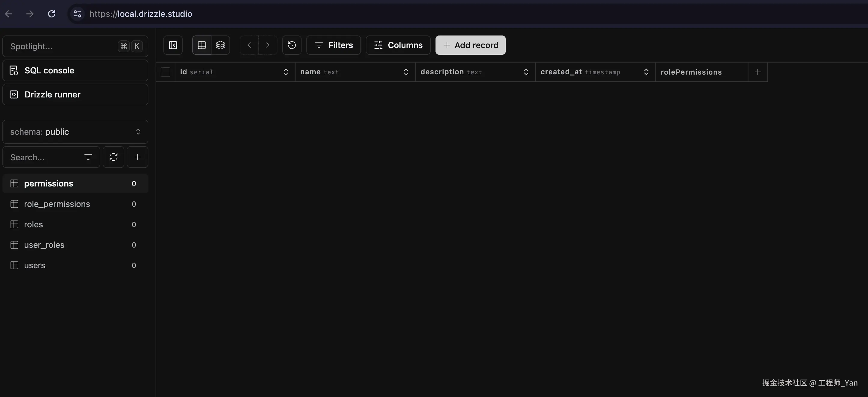Open the history clock icon
Screen dimensions: 868x397
pos(292,45)
